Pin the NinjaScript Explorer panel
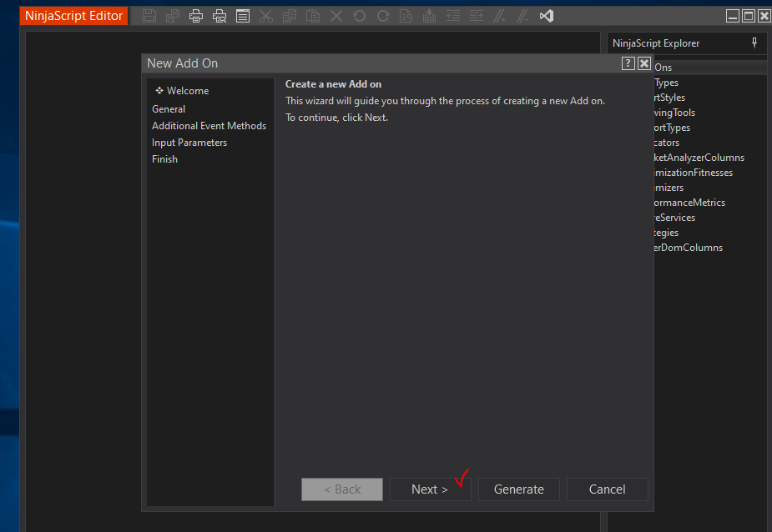The height and width of the screenshot is (532, 772). pyautogui.click(x=754, y=43)
